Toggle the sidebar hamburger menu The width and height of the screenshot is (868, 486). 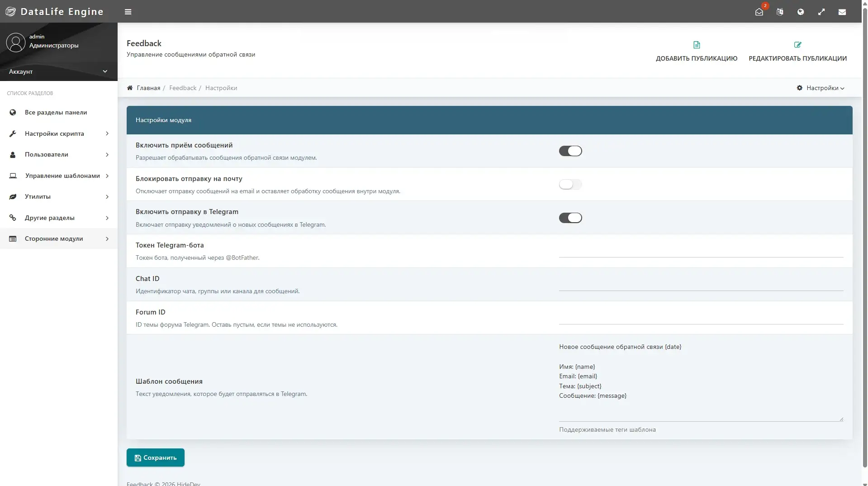128,12
